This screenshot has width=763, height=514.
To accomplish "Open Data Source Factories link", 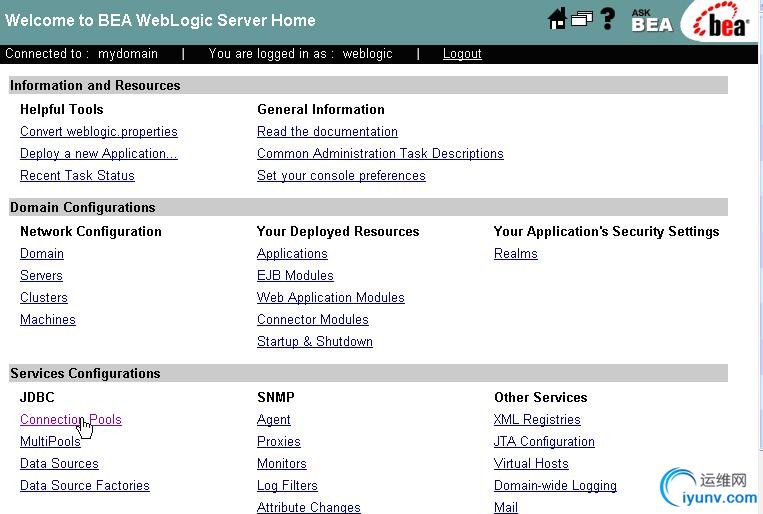I will click(85, 485).
